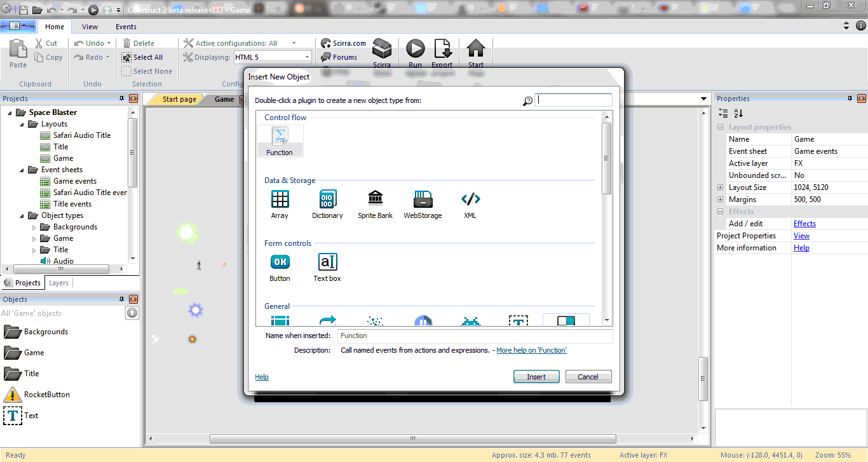Open the Start page house icon

coord(476,49)
